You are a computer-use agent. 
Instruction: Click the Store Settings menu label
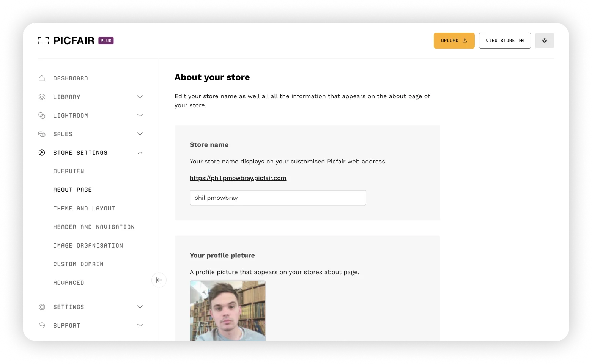pyautogui.click(x=80, y=153)
